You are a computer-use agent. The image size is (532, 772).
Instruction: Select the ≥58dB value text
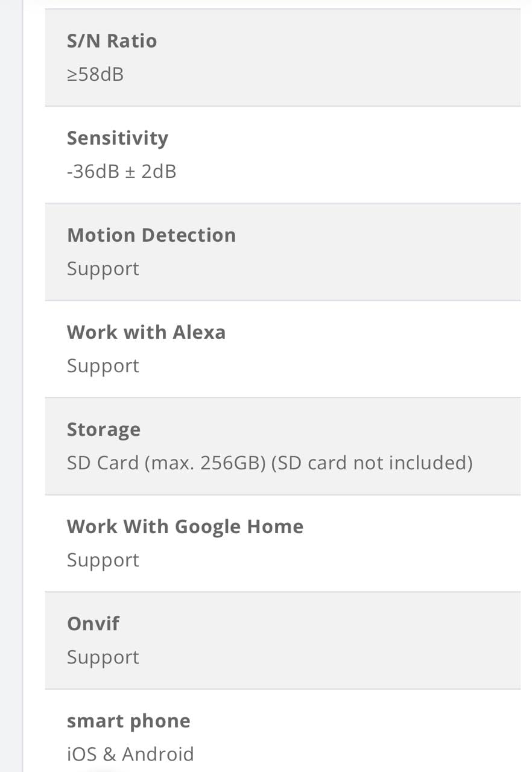point(95,75)
